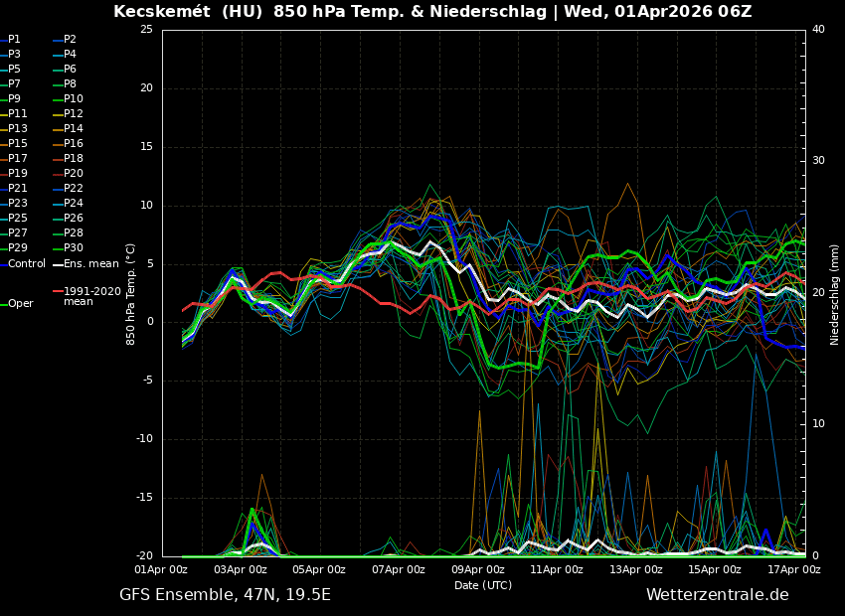
Task: Click the P1 legend entry
Action: pyautogui.click(x=14, y=40)
